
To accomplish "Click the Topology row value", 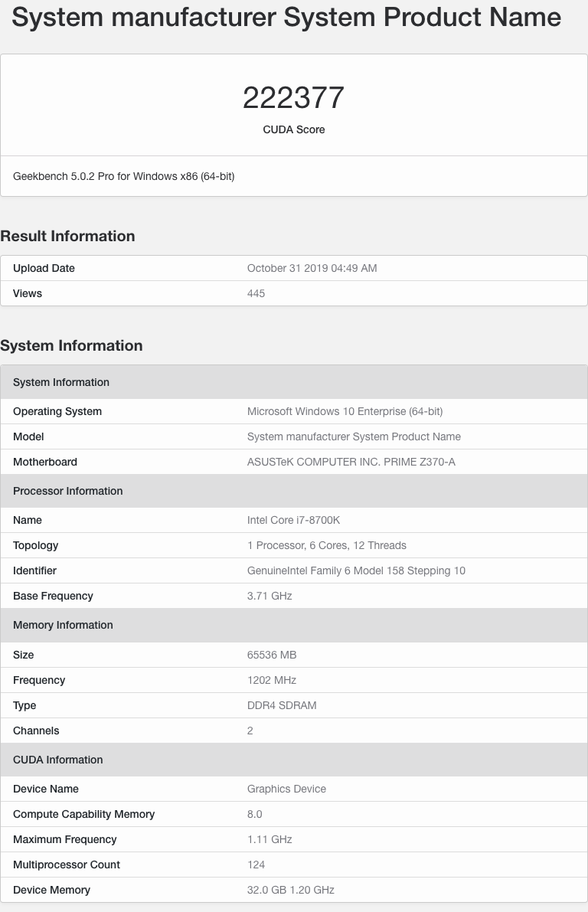I will pyautogui.click(x=327, y=545).
